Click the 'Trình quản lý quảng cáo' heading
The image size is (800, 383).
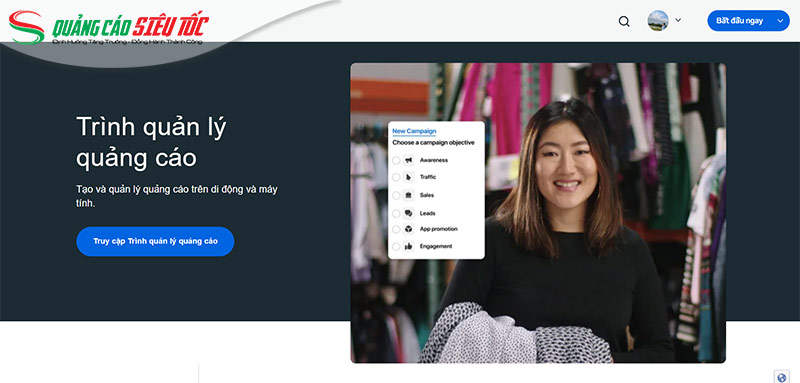tap(151, 142)
